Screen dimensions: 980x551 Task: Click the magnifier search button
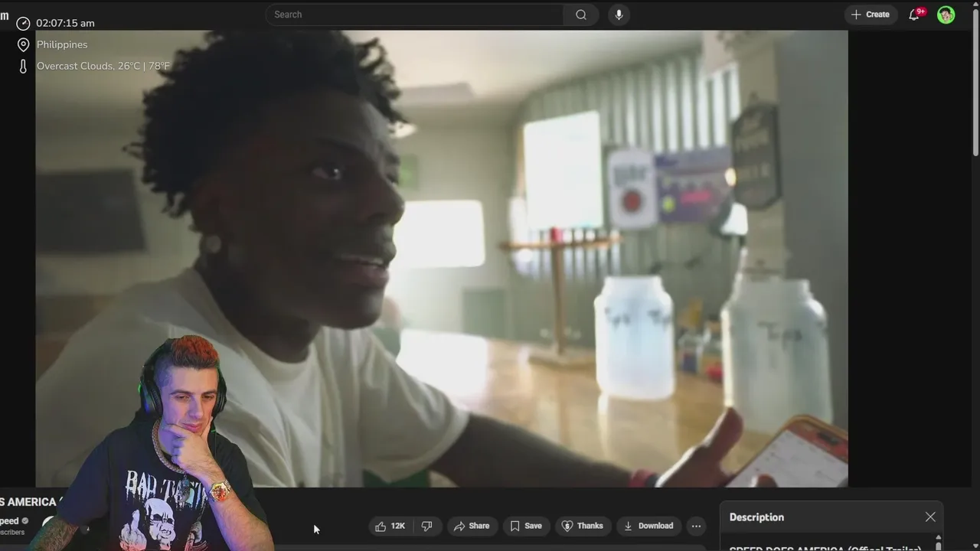pyautogui.click(x=581, y=15)
